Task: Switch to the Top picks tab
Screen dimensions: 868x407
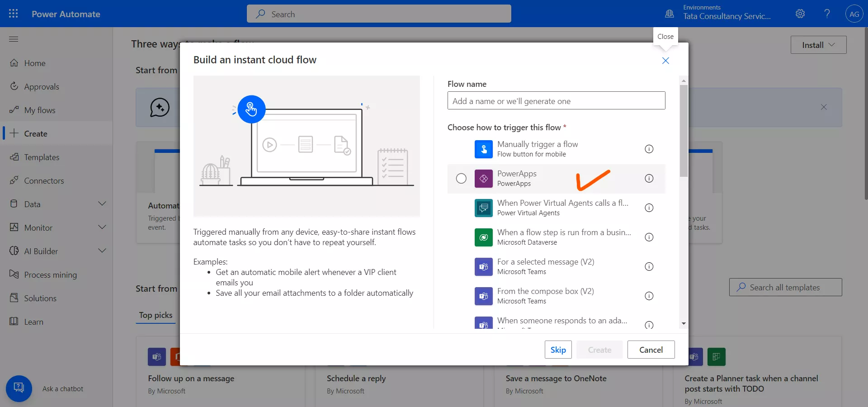Action: pyautogui.click(x=156, y=315)
